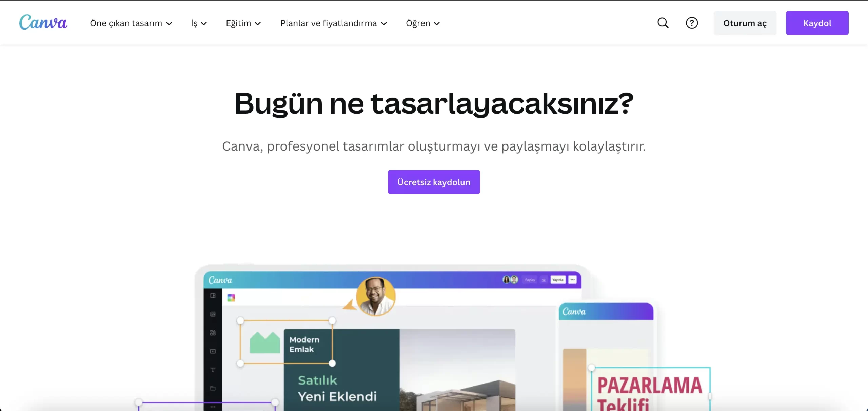Click the Kaydol button
Image resolution: width=868 pixels, height=411 pixels.
(x=817, y=23)
